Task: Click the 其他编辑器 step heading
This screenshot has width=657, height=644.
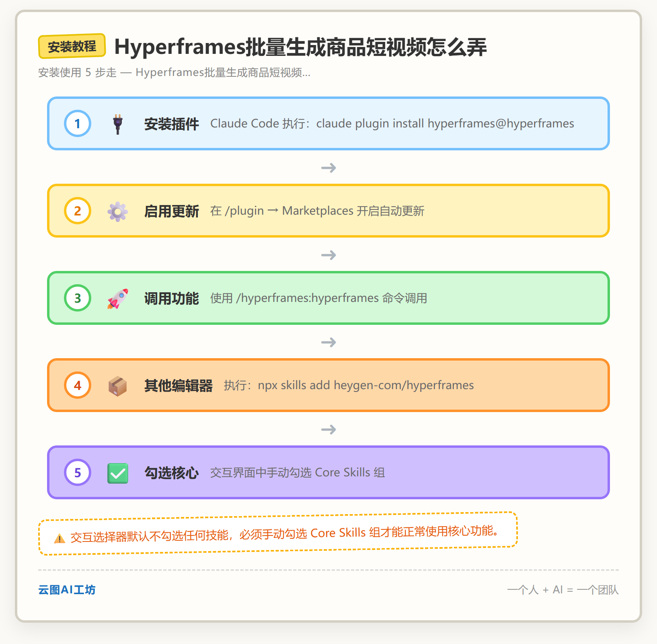Action: click(x=179, y=386)
